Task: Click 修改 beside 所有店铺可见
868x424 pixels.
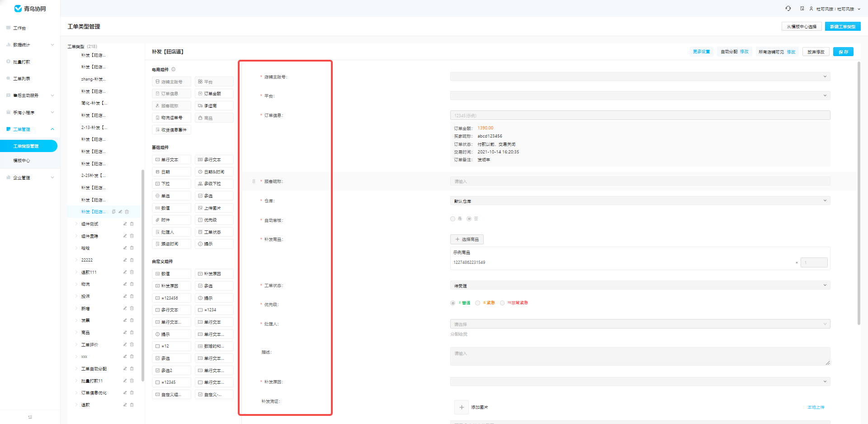Action: pos(791,52)
